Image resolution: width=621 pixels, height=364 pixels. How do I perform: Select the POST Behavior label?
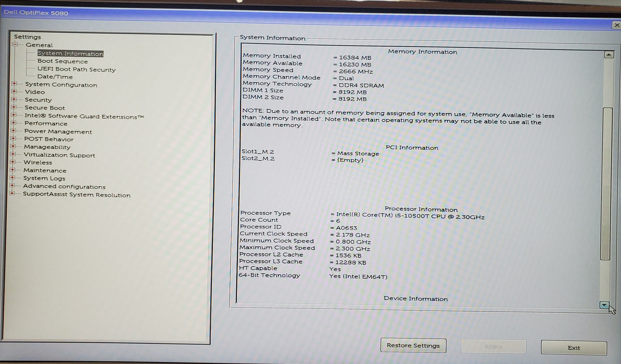click(x=49, y=139)
